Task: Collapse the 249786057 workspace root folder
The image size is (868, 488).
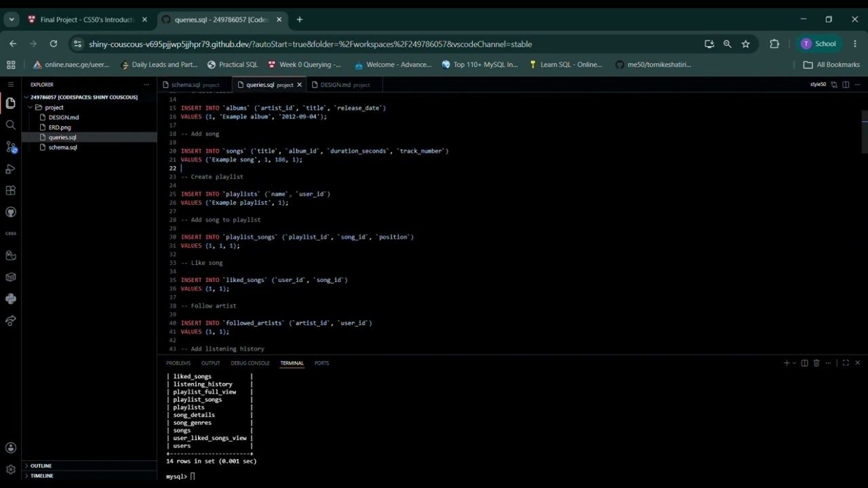Action: [x=89, y=97]
